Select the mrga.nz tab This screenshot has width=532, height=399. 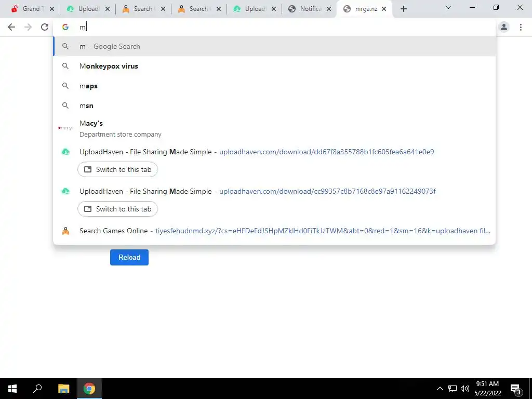point(365,9)
